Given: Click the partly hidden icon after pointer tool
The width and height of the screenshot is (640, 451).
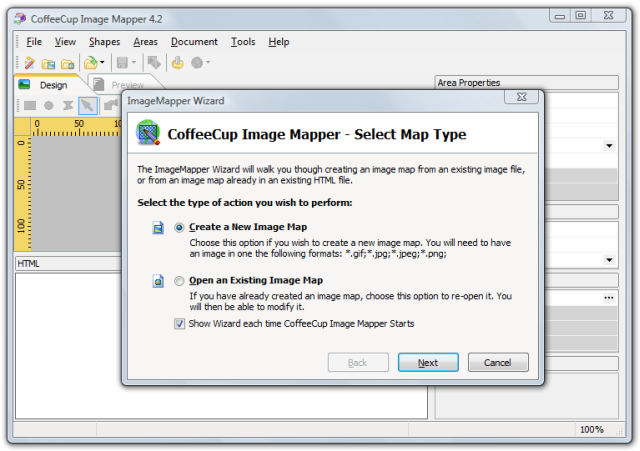Looking at the screenshot, I should [111, 105].
